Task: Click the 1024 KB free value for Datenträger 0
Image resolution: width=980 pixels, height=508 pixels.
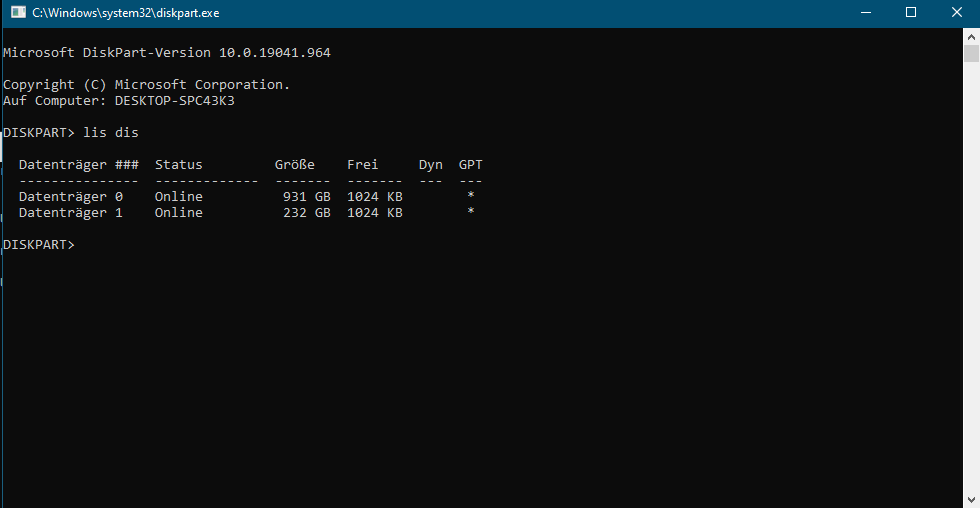Action: (375, 197)
